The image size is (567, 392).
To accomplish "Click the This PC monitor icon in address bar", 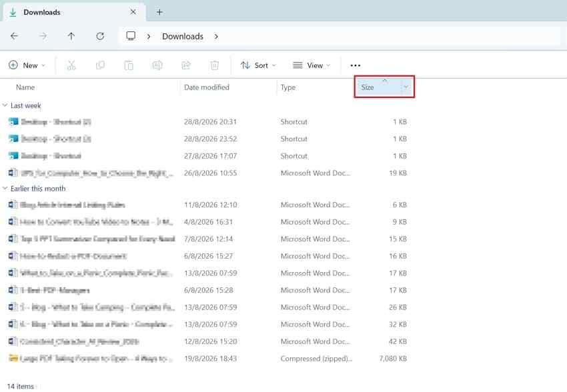I will pyautogui.click(x=131, y=36).
